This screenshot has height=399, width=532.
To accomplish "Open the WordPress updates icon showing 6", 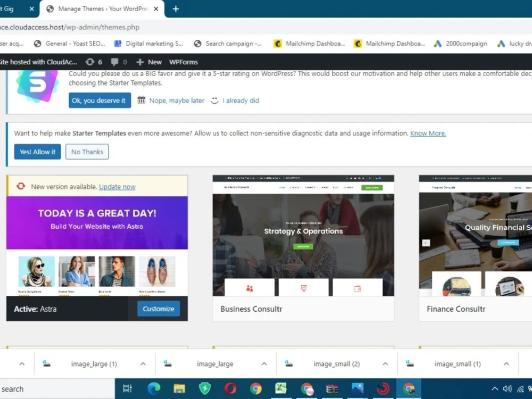I will coord(94,62).
